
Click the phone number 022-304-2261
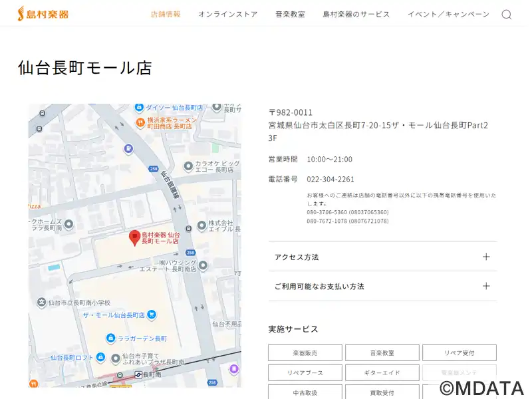[x=331, y=179]
